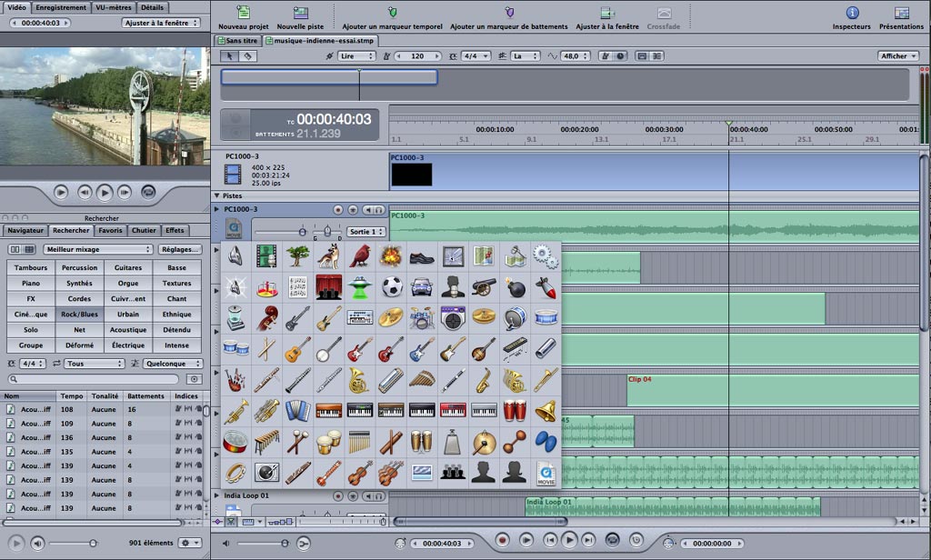The width and height of the screenshot is (931, 560).
Task: Click the Réglages... button
Action: coord(180,249)
